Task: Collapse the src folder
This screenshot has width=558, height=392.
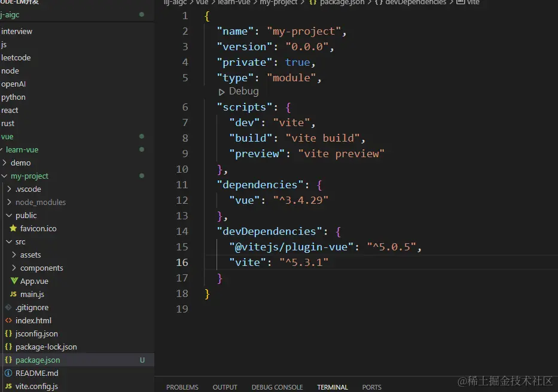Action: tap(9, 241)
